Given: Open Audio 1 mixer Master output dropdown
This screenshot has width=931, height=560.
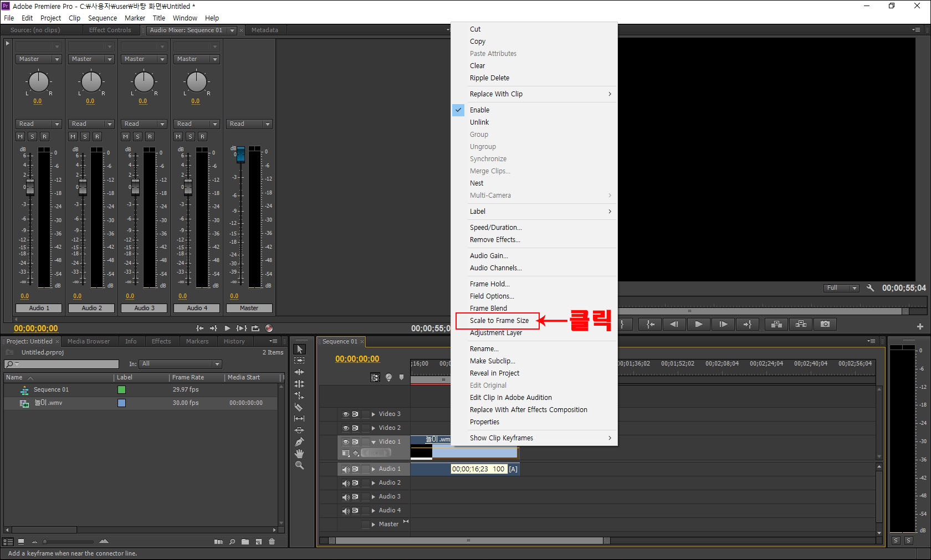Looking at the screenshot, I should click(x=39, y=59).
